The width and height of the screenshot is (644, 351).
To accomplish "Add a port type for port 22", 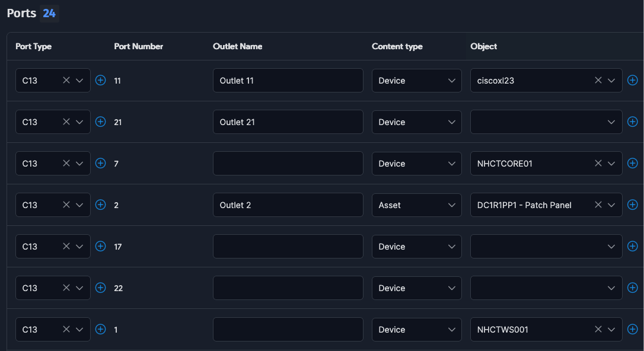I will pos(100,288).
